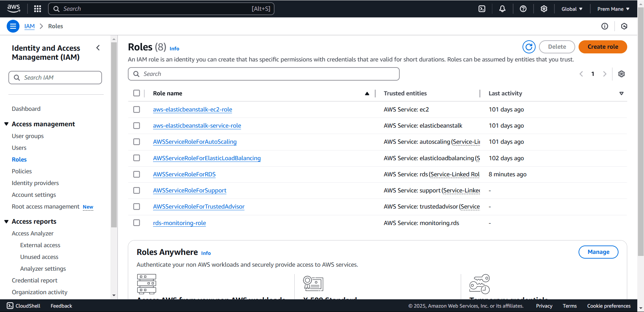Open Root access management item
The image size is (644, 312).
click(46, 207)
